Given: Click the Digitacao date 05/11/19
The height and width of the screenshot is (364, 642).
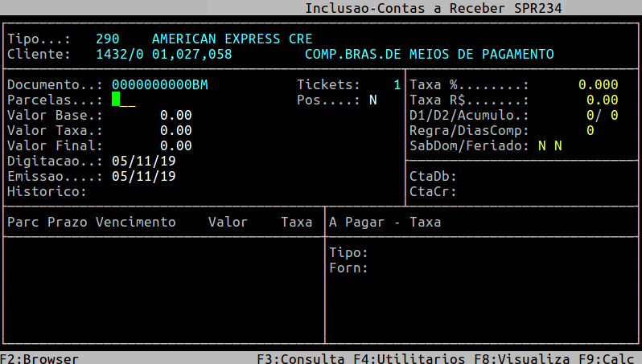Looking at the screenshot, I should (x=144, y=161).
